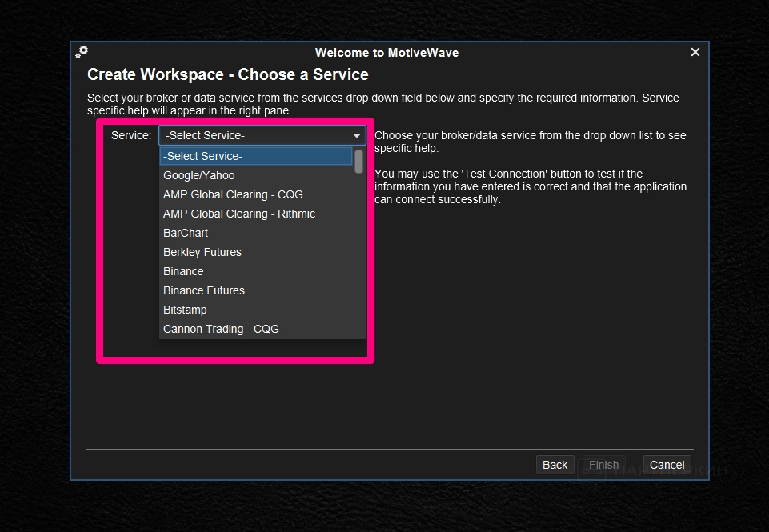Choose Bitstamp from the dropdown list

(256, 310)
